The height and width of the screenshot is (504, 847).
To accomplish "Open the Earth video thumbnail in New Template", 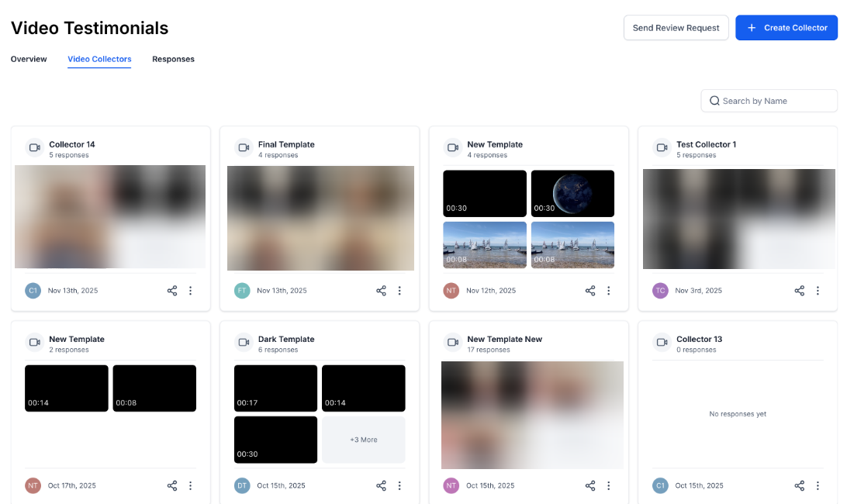I will pyautogui.click(x=572, y=193).
